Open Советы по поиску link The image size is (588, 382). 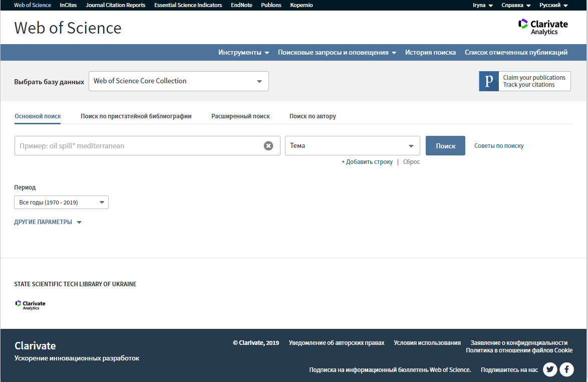tap(499, 146)
